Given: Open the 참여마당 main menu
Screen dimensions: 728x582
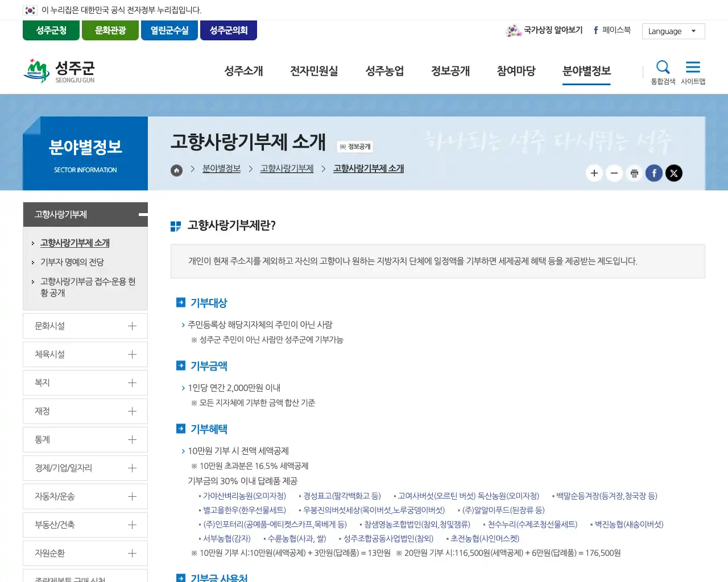Looking at the screenshot, I should point(516,71).
